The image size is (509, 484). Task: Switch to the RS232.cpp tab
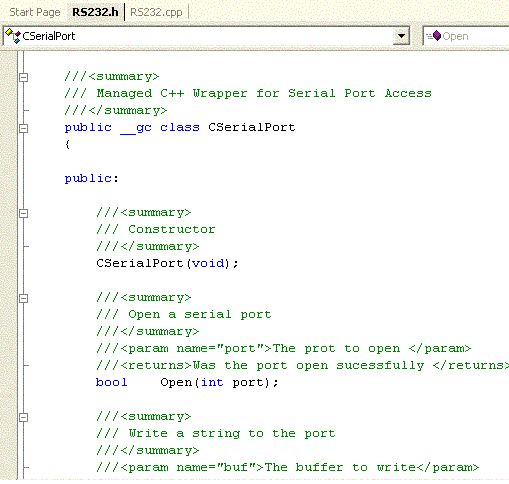coord(156,12)
